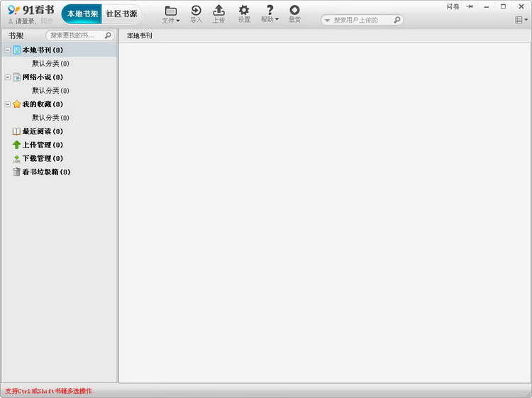This screenshot has width=532, height=398.
Task: Click the 导入 import icon
Action: click(x=196, y=11)
